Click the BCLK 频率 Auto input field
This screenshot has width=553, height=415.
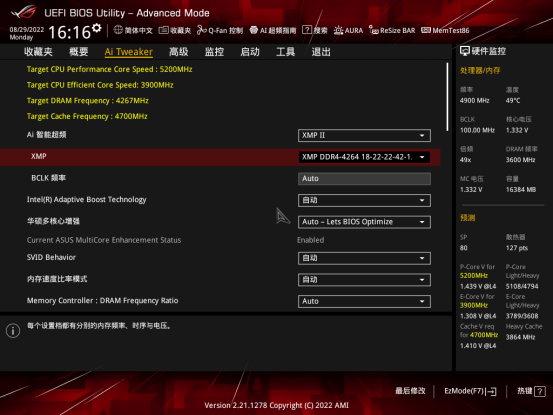(364, 179)
